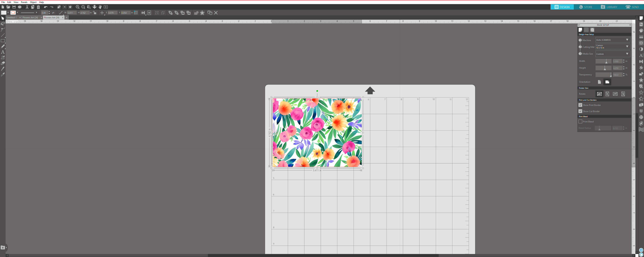Uncheck Show Cut Border

coord(580,111)
